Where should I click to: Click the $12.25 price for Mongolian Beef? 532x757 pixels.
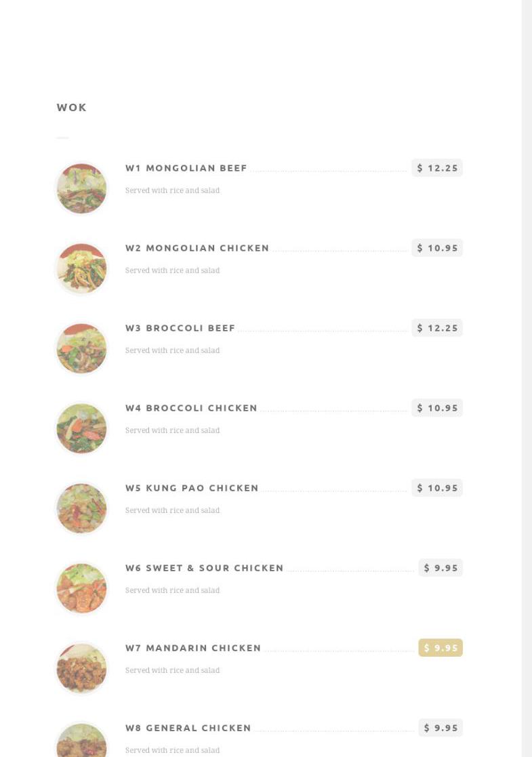[437, 168]
